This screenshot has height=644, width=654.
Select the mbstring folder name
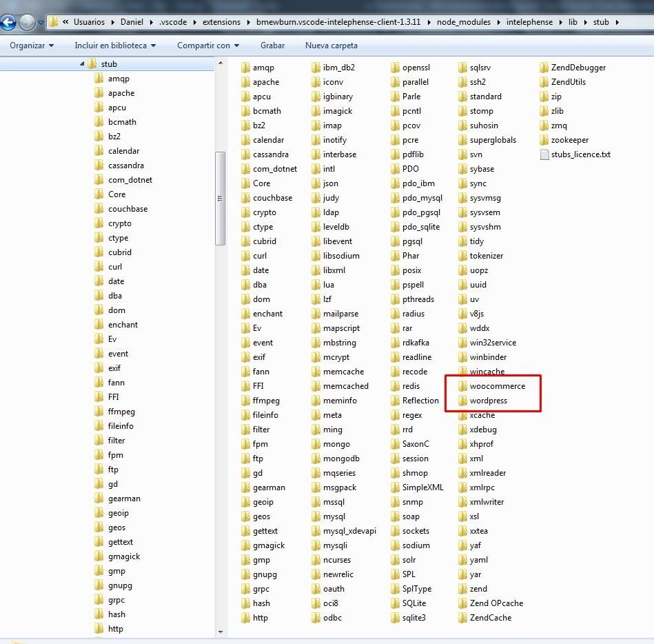pos(340,343)
